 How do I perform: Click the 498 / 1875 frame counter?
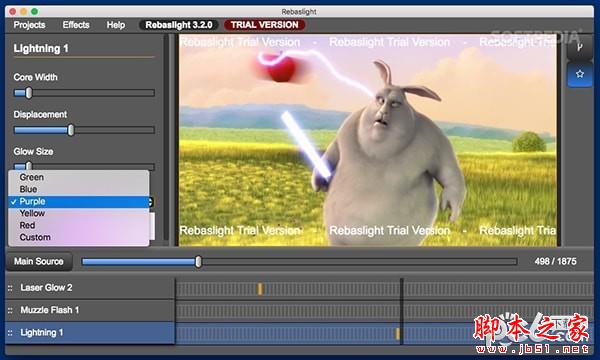555,261
